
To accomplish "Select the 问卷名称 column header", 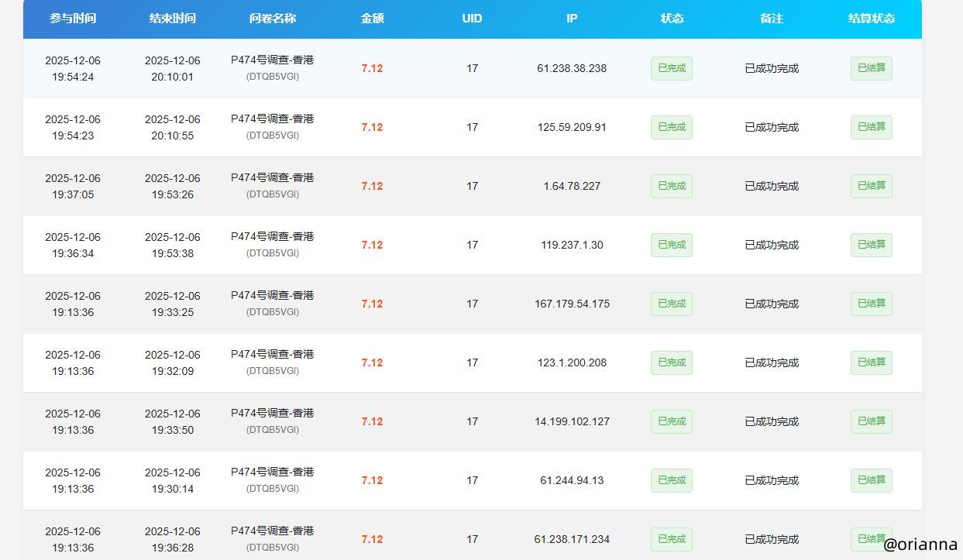I will pos(273,19).
